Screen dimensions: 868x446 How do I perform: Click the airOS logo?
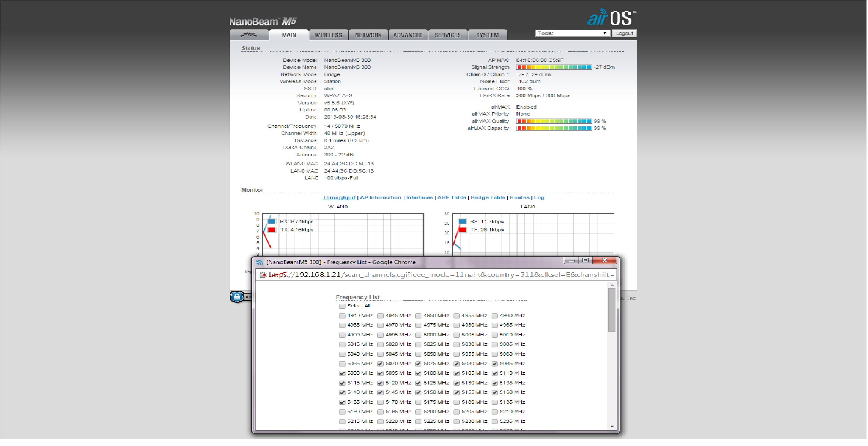[612, 17]
